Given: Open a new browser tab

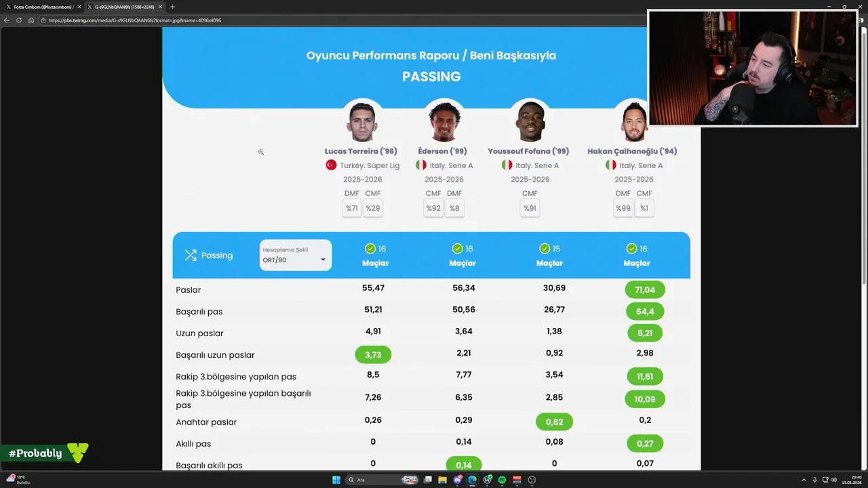Looking at the screenshot, I should [x=172, y=7].
